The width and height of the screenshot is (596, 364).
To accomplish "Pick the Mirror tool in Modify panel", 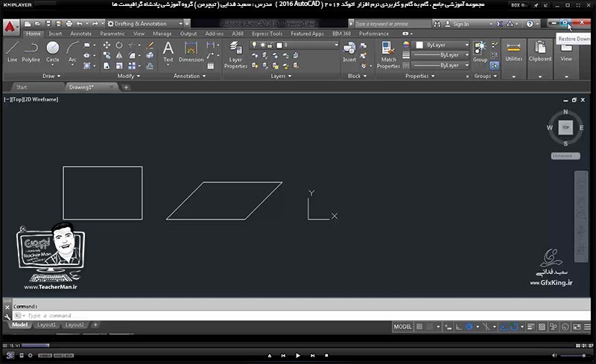I will tap(119, 56).
